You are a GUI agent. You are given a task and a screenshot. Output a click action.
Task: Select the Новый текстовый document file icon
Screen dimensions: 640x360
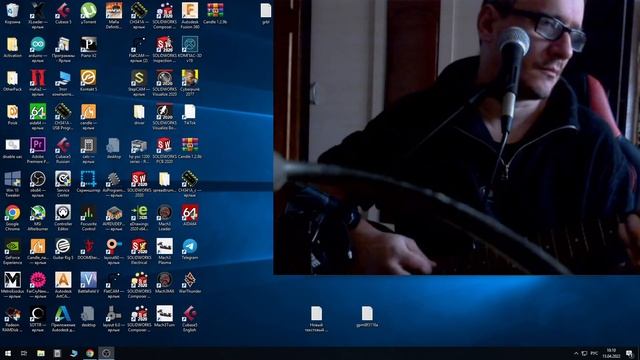click(x=316, y=319)
